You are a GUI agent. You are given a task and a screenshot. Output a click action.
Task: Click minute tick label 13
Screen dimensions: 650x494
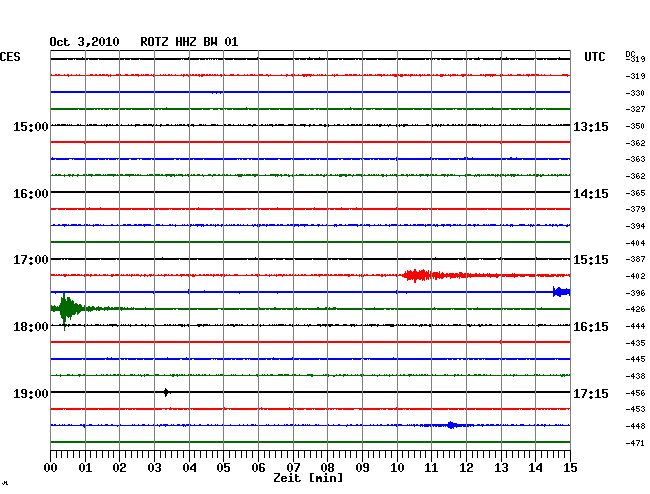(x=501, y=468)
